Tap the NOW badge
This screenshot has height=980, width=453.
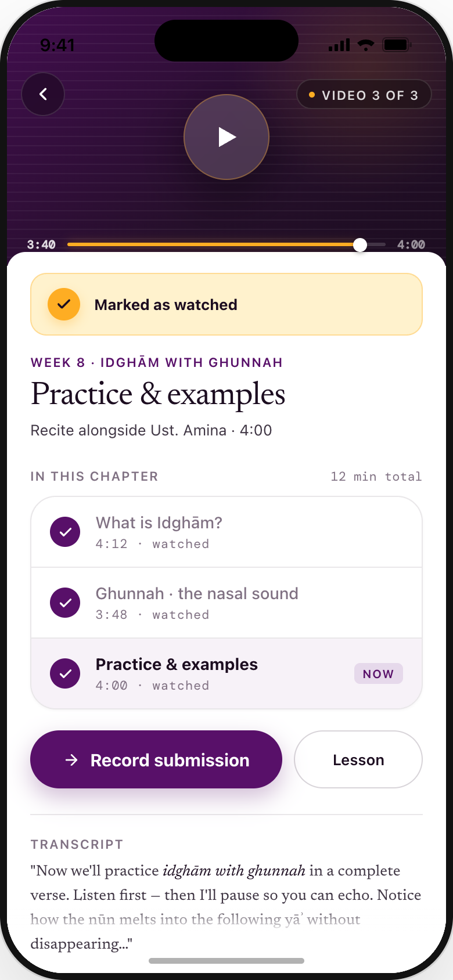[x=379, y=673]
